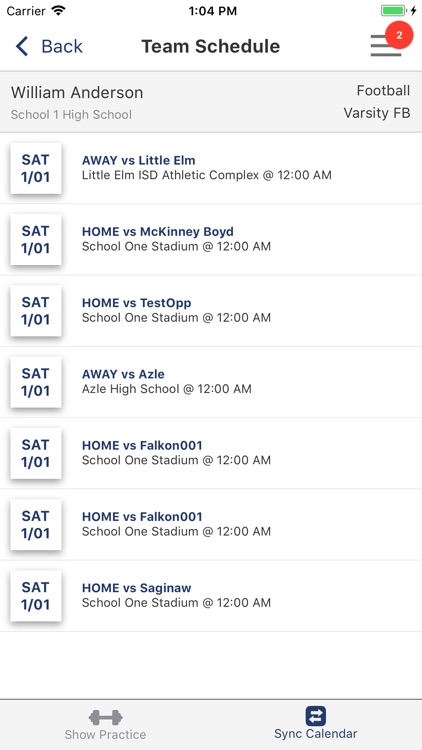Tap the Sync Calendar arrows icon
422x750 pixels.
click(x=316, y=716)
